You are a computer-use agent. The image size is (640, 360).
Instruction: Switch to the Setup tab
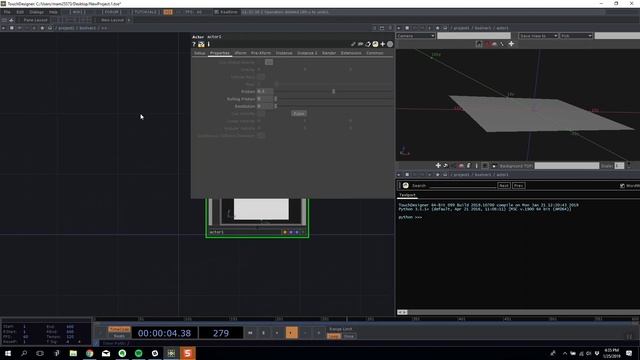pos(200,53)
